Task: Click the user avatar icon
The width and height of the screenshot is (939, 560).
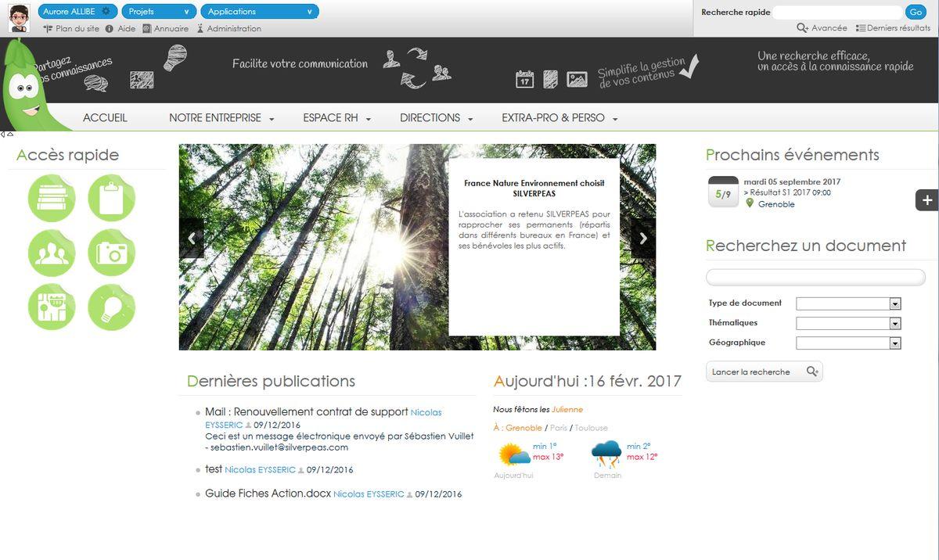Action: click(x=19, y=17)
